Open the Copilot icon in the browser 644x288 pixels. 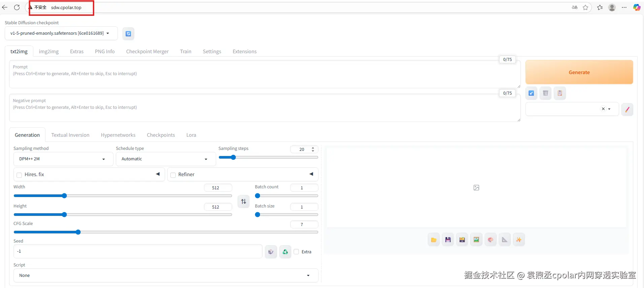[x=637, y=7]
